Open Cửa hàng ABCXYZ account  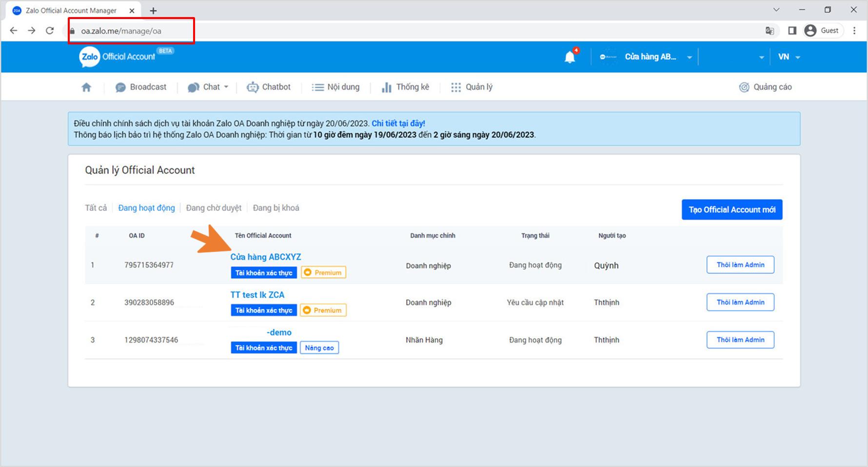tap(266, 257)
